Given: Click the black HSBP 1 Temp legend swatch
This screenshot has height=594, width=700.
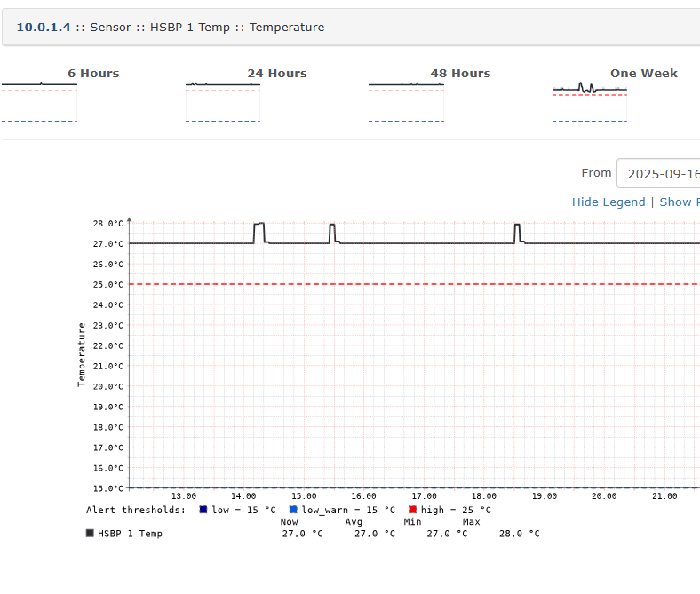Looking at the screenshot, I should pos(90,534).
